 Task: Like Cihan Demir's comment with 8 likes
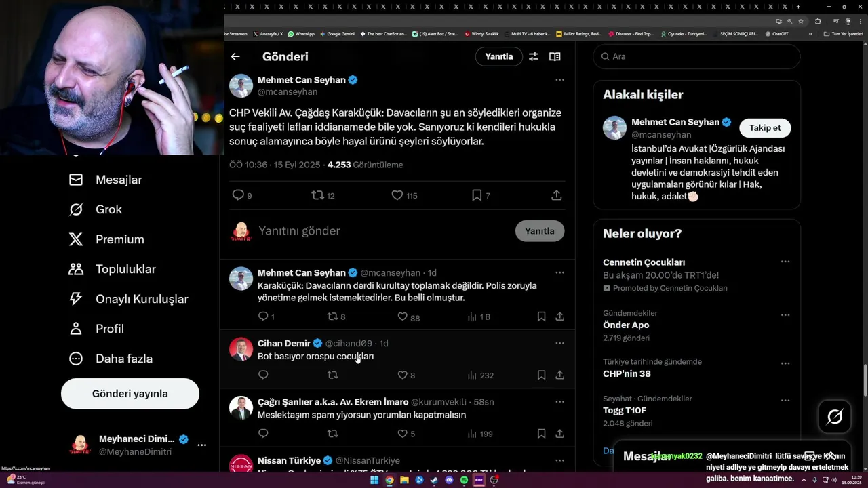[x=402, y=375]
